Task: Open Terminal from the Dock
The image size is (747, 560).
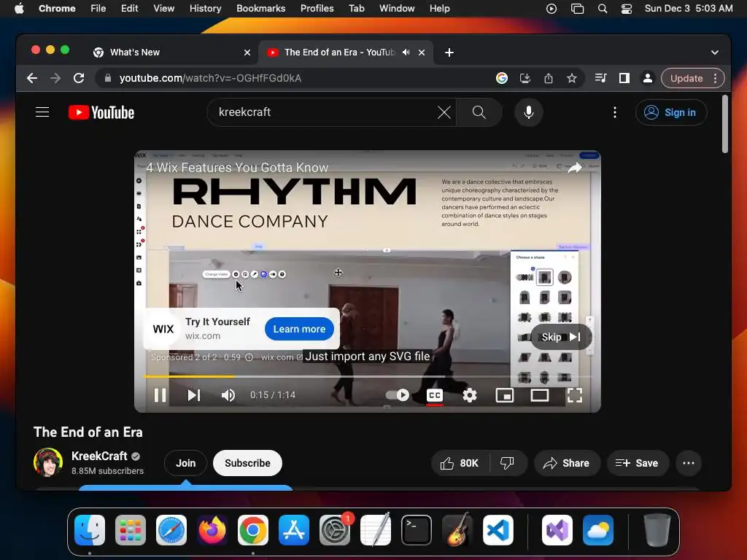Action: click(x=417, y=530)
